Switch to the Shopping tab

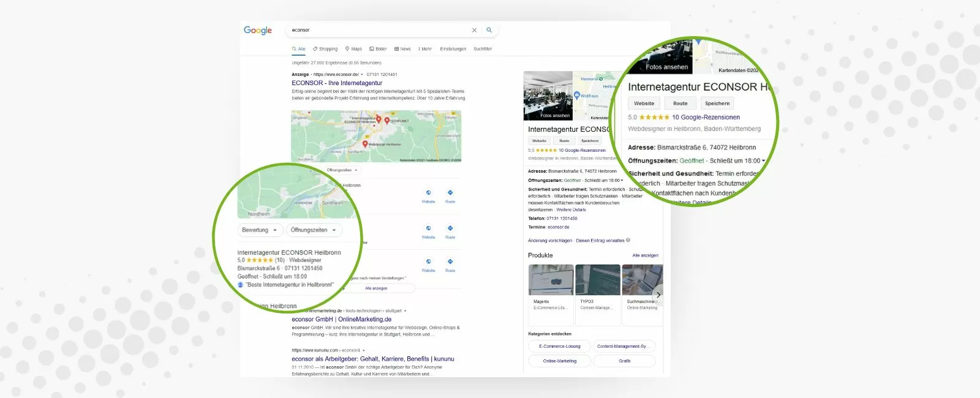point(325,49)
